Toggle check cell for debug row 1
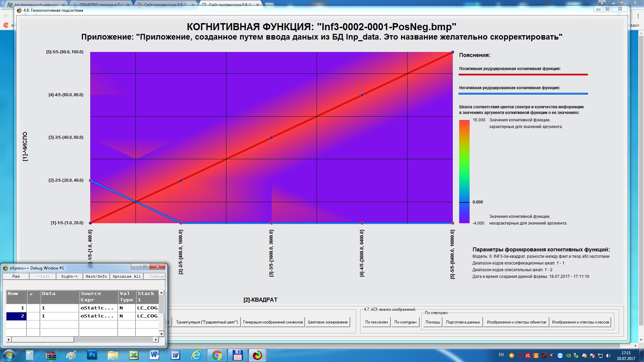The height and width of the screenshot is (362, 644). (x=33, y=308)
